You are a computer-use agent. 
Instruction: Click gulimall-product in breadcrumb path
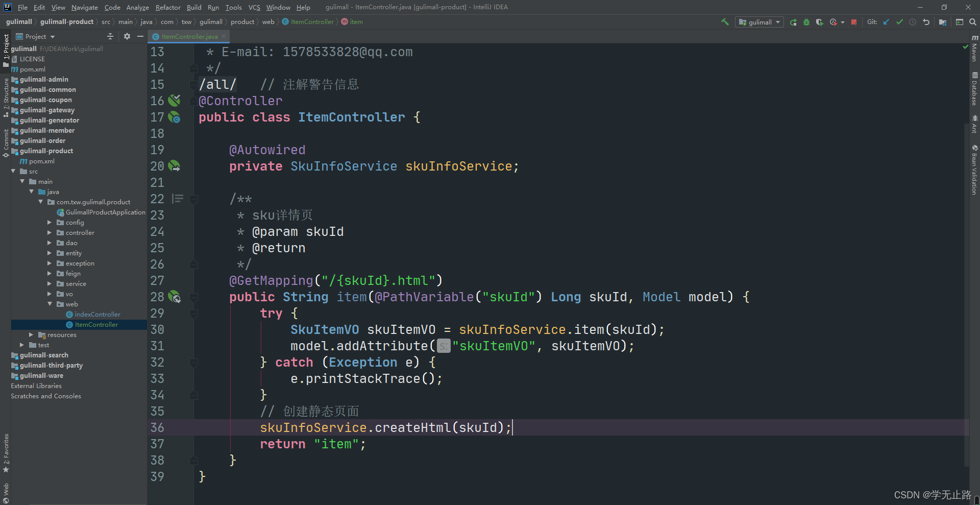67,22
